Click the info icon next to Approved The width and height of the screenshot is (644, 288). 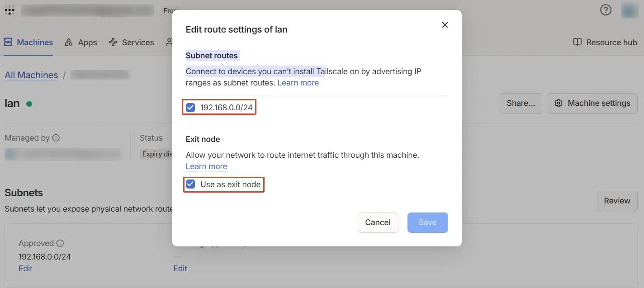pyautogui.click(x=60, y=243)
